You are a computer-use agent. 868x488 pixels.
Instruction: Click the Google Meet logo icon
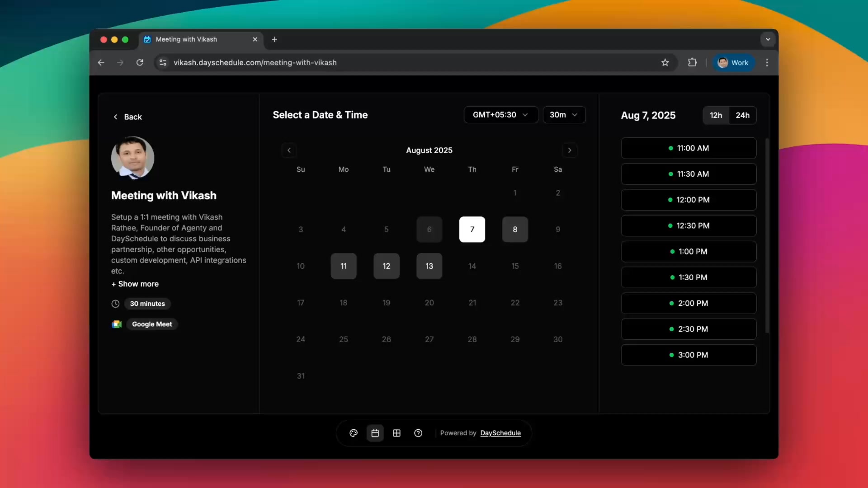click(117, 324)
